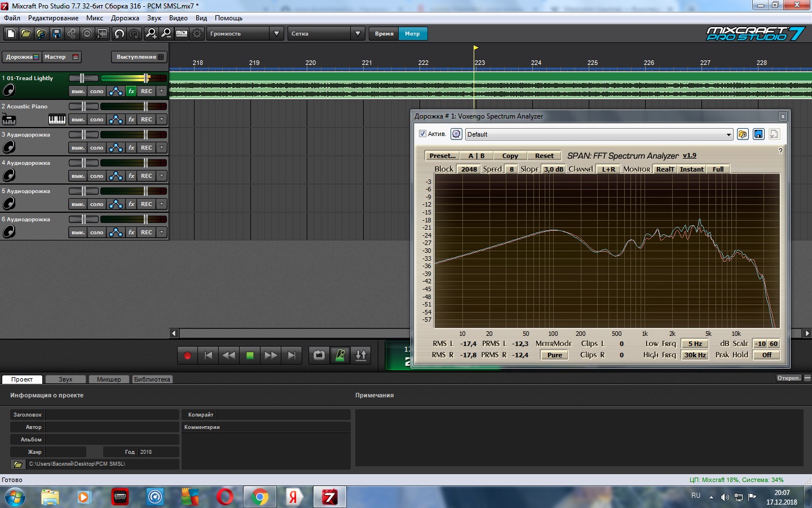Open the Микс menu
The width and height of the screenshot is (812, 508).
(x=94, y=18)
